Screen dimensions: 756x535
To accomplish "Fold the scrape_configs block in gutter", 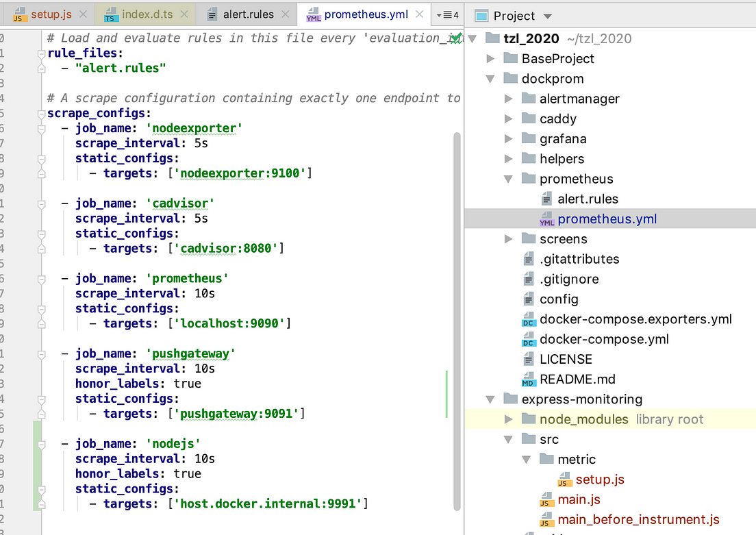I will point(42,114).
